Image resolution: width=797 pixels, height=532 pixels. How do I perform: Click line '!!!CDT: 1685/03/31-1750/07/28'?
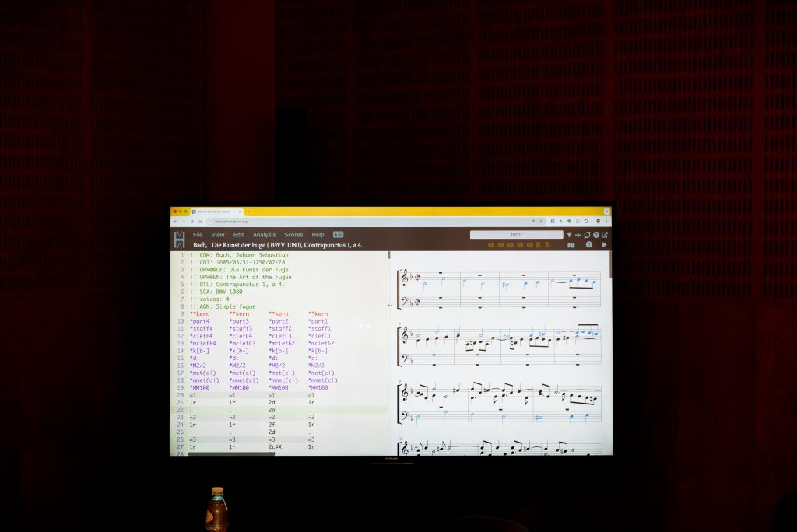click(x=237, y=262)
